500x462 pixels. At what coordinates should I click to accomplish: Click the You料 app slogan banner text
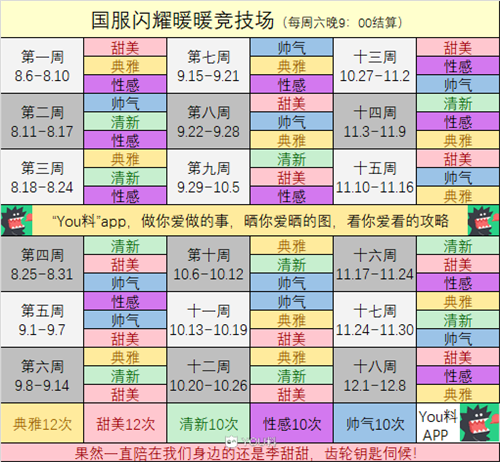[x=250, y=221]
